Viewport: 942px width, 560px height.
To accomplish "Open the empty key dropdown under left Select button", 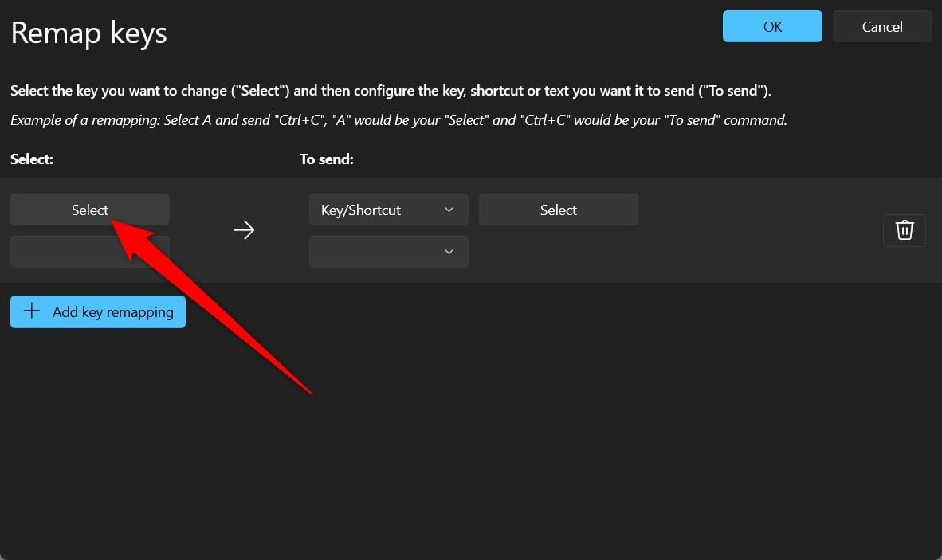I will point(89,252).
